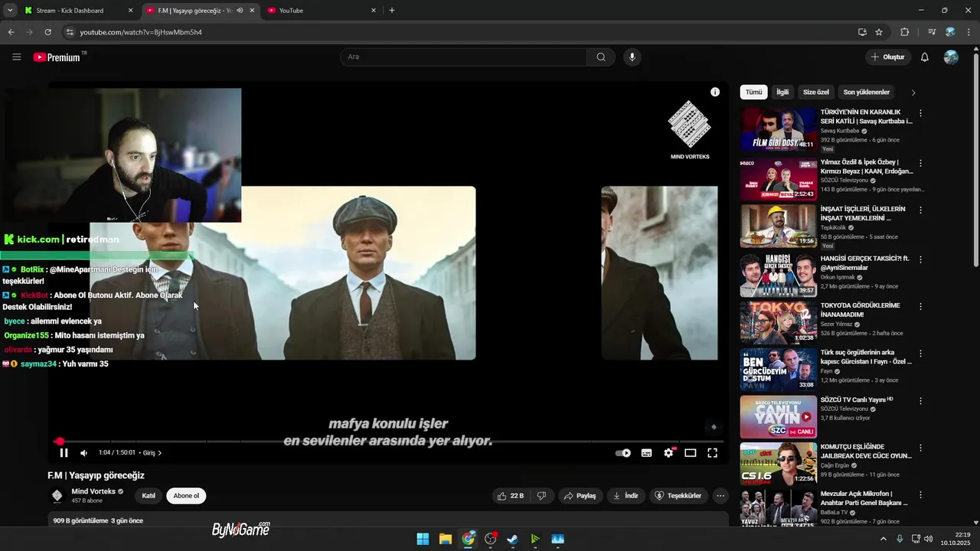Show hidden system tray icons
The image size is (980, 551).
tap(883, 539)
